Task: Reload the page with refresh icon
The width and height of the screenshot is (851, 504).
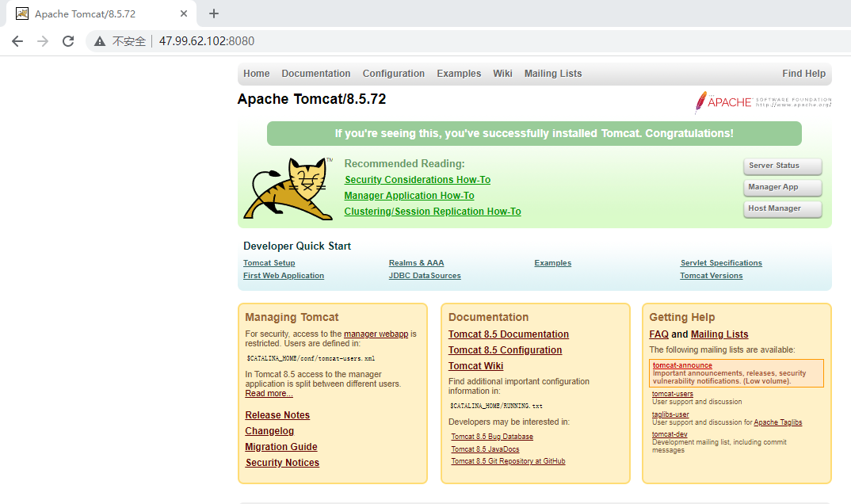Action: click(x=68, y=41)
